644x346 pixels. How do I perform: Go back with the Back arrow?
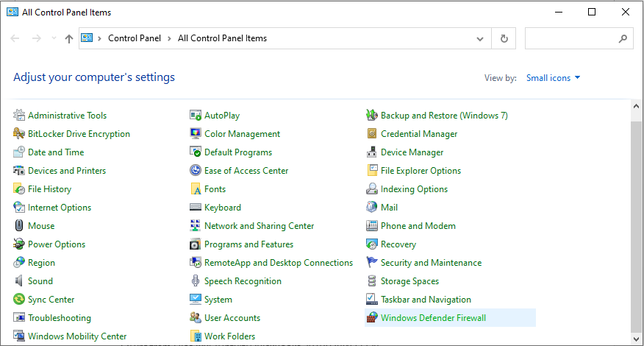(x=15, y=38)
